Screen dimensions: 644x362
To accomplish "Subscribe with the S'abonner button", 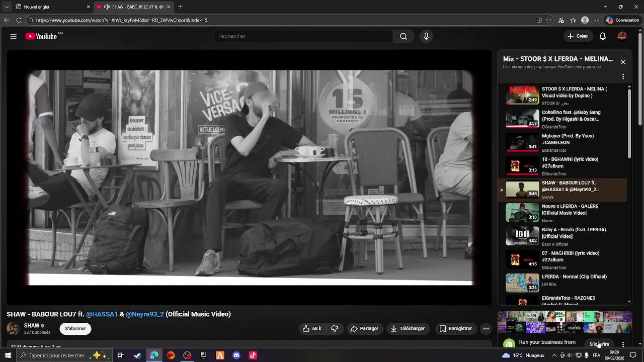I will (x=75, y=329).
